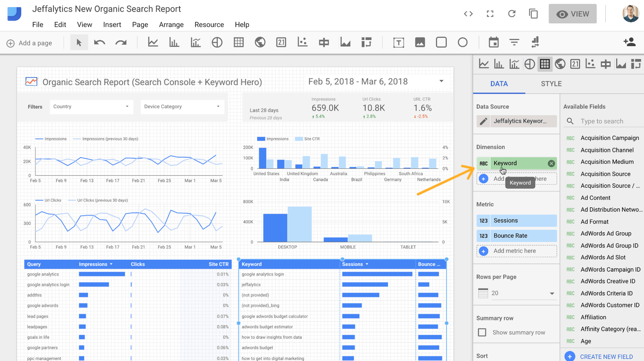Insert a bar chart from top toolbar
Screen dimensions: 644x361
174,42
